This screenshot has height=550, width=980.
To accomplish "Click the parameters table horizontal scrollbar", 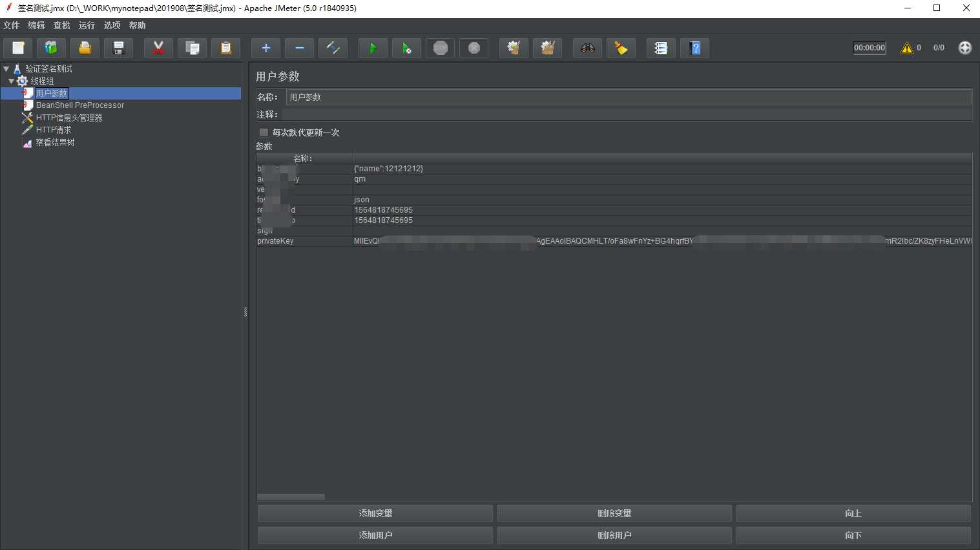I will 291,497.
